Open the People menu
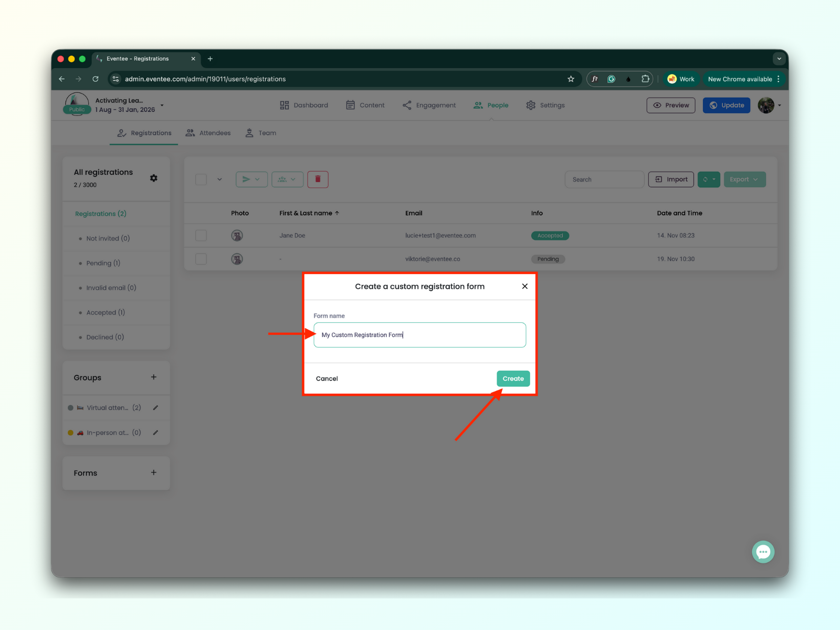Image resolution: width=840 pixels, height=630 pixels. point(491,106)
